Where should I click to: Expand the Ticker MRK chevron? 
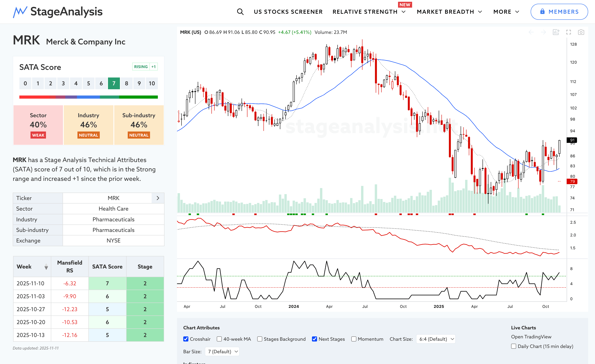pyautogui.click(x=158, y=198)
